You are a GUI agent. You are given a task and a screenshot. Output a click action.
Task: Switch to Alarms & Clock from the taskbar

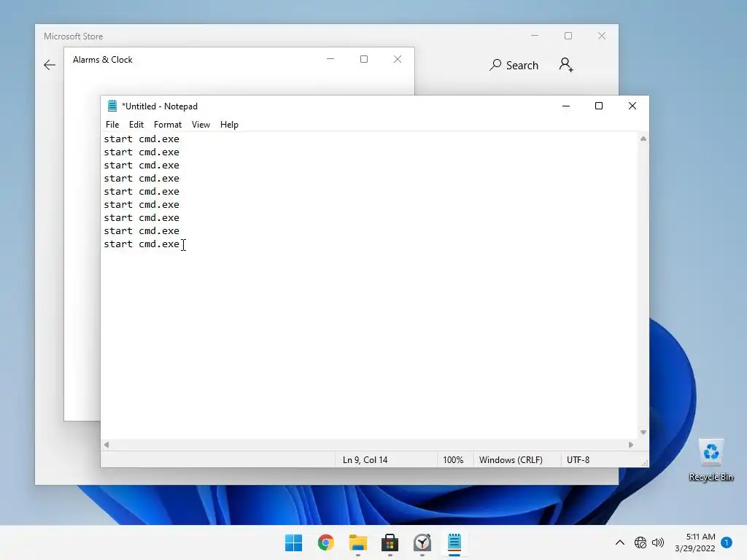tap(422, 542)
